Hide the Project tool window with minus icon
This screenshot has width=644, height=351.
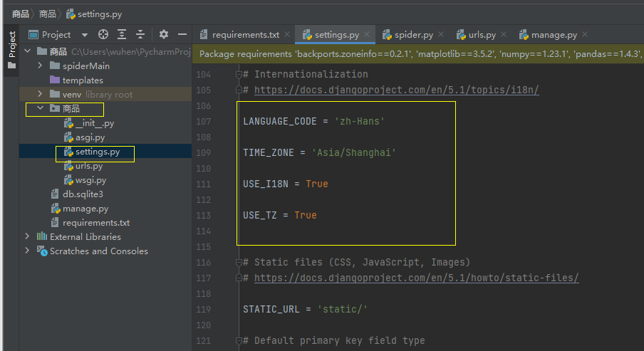(182, 34)
